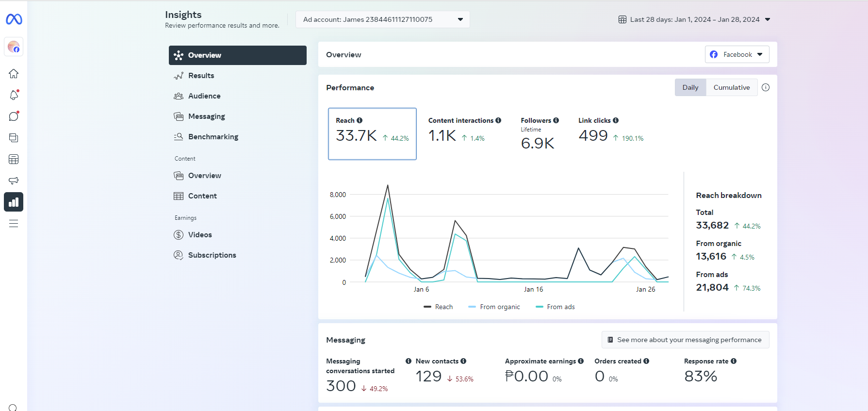Open the Last 28 days date range picker
Screen dimensions: 868x411
point(694,19)
